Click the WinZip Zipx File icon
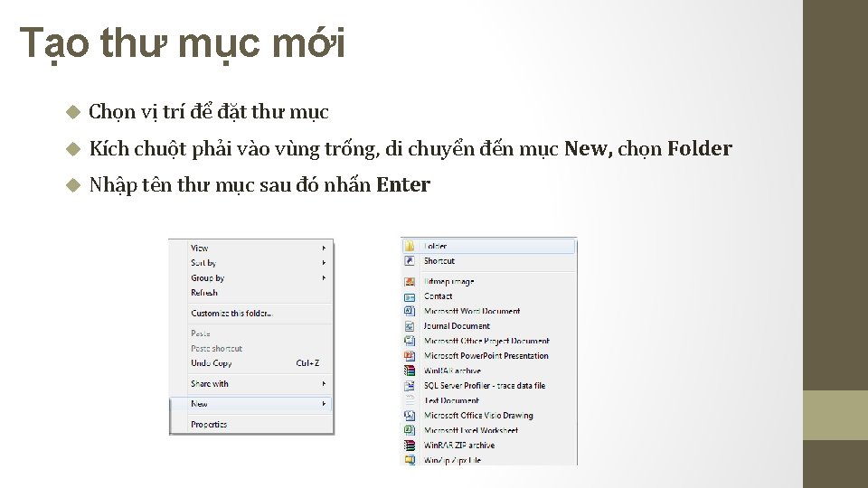 (410, 460)
